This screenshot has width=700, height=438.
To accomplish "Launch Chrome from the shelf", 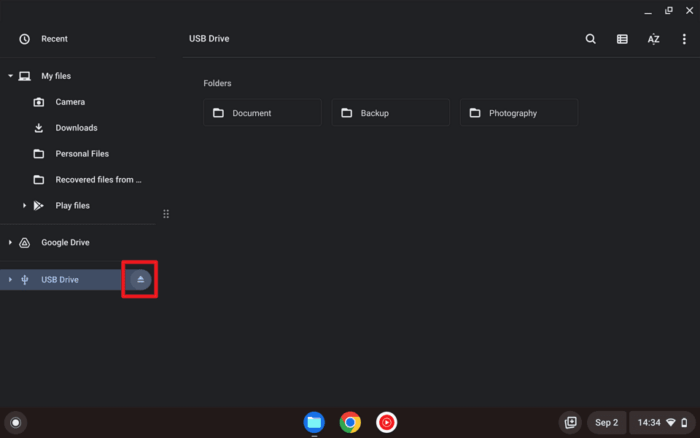I will 350,422.
